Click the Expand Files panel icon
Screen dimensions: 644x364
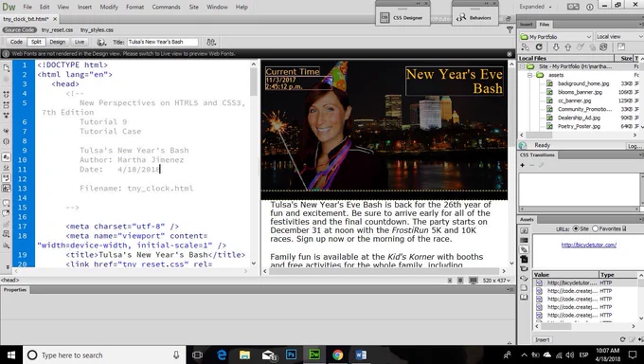[x=621, y=47]
